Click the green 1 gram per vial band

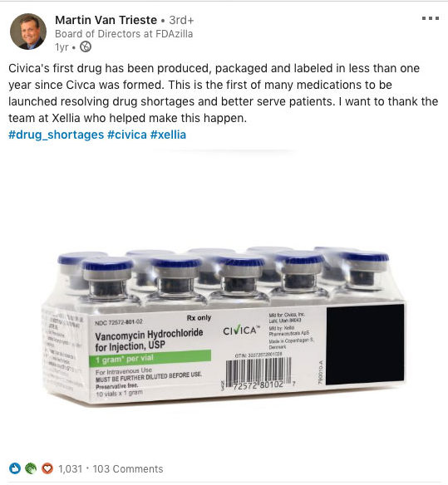click(x=150, y=359)
